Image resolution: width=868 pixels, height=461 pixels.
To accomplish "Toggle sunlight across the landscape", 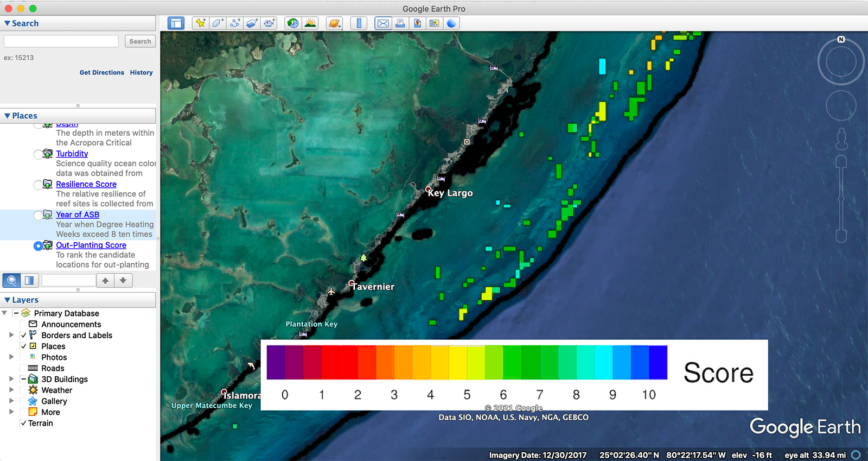I will click(x=310, y=23).
